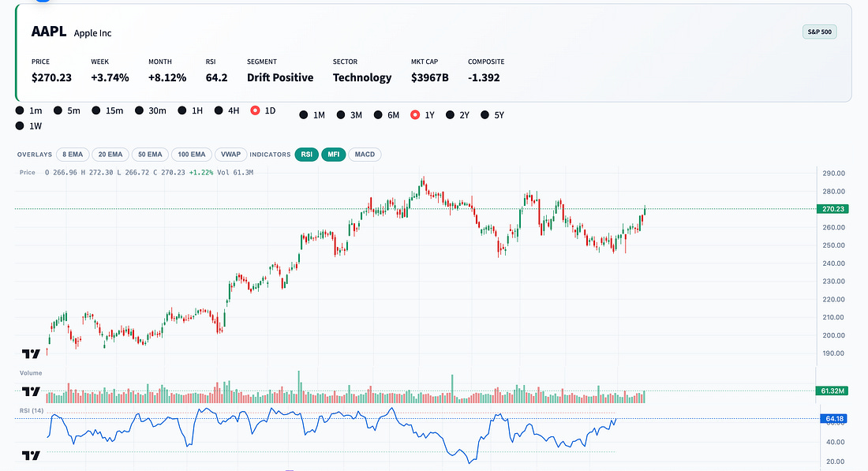Click the S&P 500 badge
Screen dimensions: 868x471
[819, 32]
